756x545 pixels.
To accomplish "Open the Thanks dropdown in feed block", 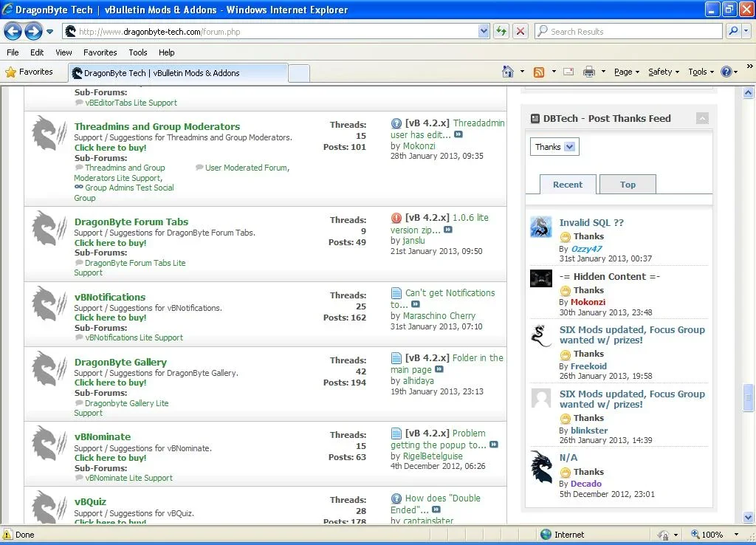I will tap(554, 147).
